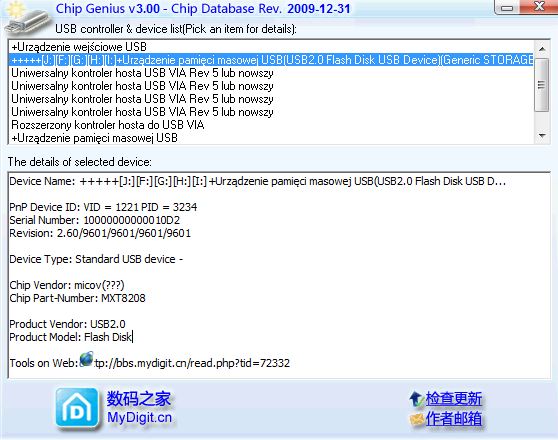Click the MyDigit.cn logo text
558x440 pixels.
coord(140,417)
